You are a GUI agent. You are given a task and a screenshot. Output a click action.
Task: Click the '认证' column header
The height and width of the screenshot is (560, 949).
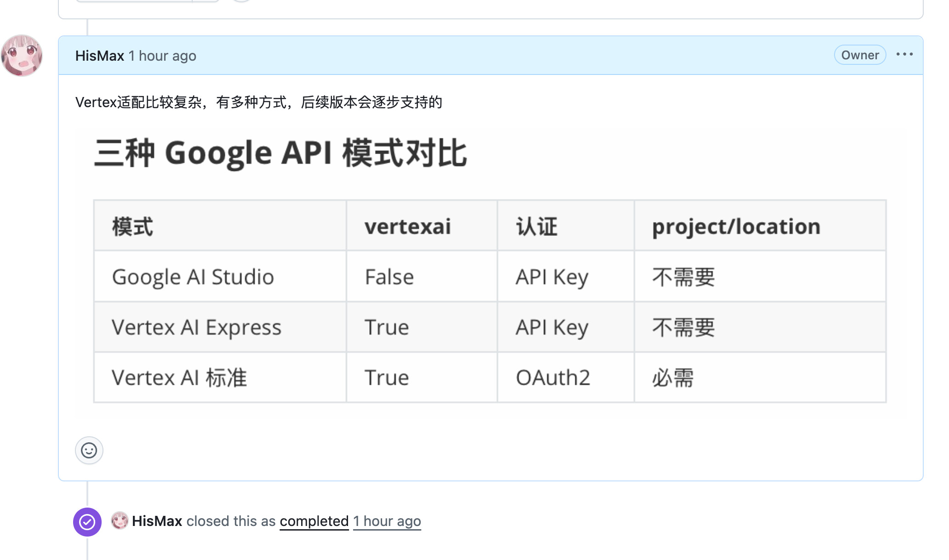pos(566,226)
